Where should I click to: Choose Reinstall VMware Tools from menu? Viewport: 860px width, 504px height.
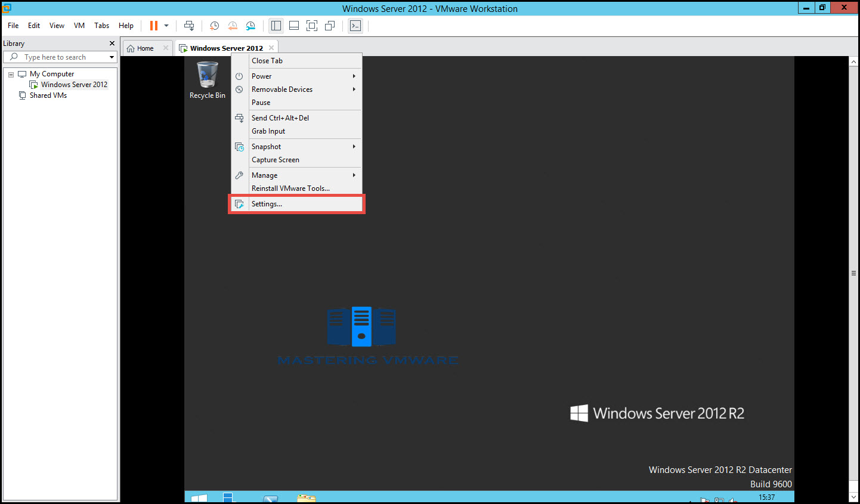(296, 188)
